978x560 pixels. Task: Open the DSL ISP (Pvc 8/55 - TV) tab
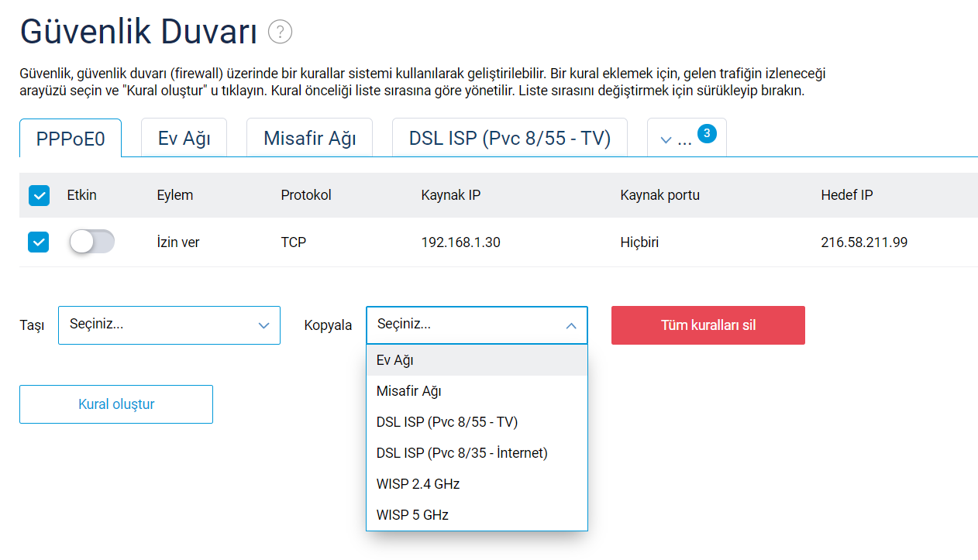(509, 139)
